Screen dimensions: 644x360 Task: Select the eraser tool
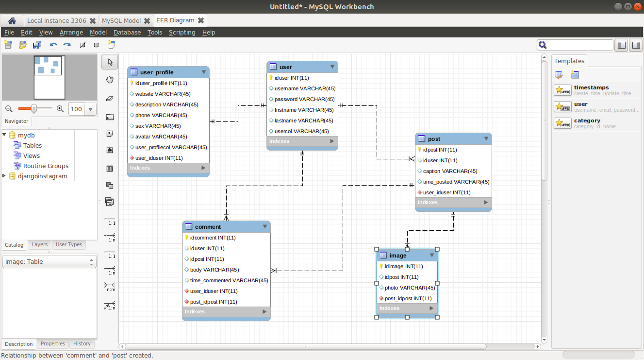click(110, 98)
